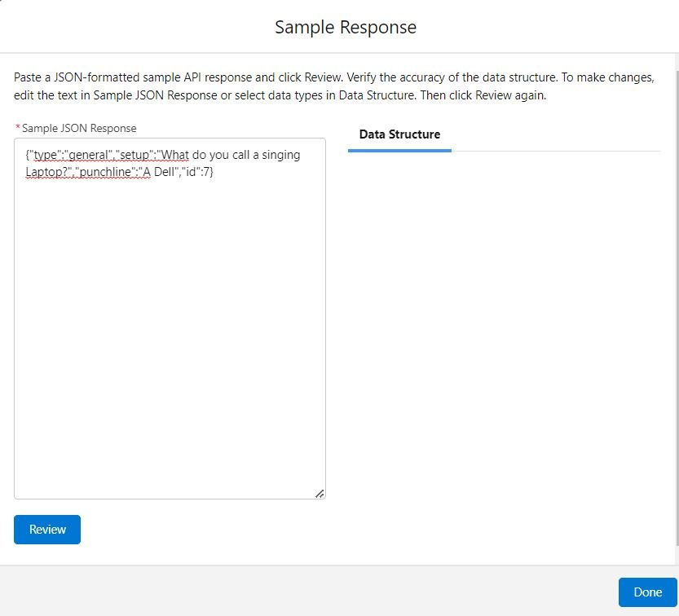Screen dimensions: 679x616
Task: Click the Review button
Action: click(47, 529)
